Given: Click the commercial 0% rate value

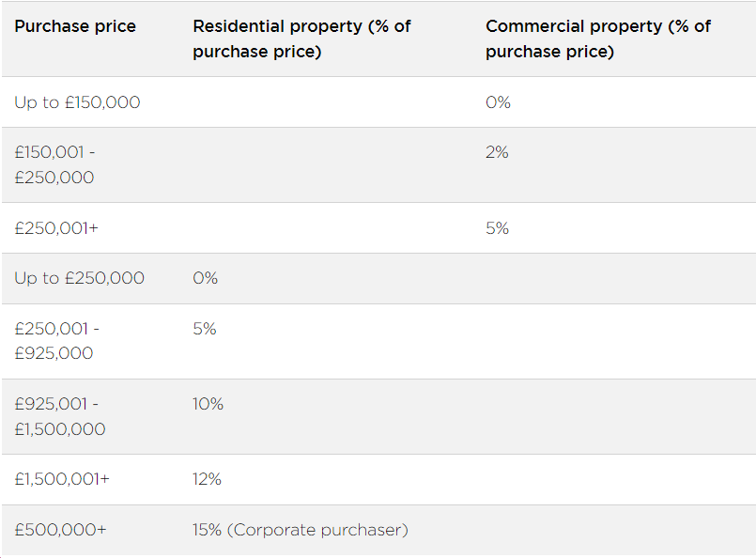Looking at the screenshot, I should pyautogui.click(x=498, y=102).
